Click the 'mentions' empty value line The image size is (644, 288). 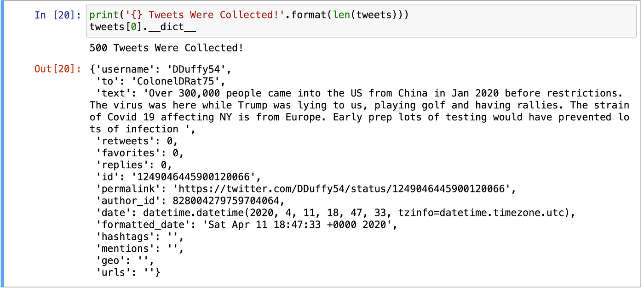pyautogui.click(x=139, y=248)
